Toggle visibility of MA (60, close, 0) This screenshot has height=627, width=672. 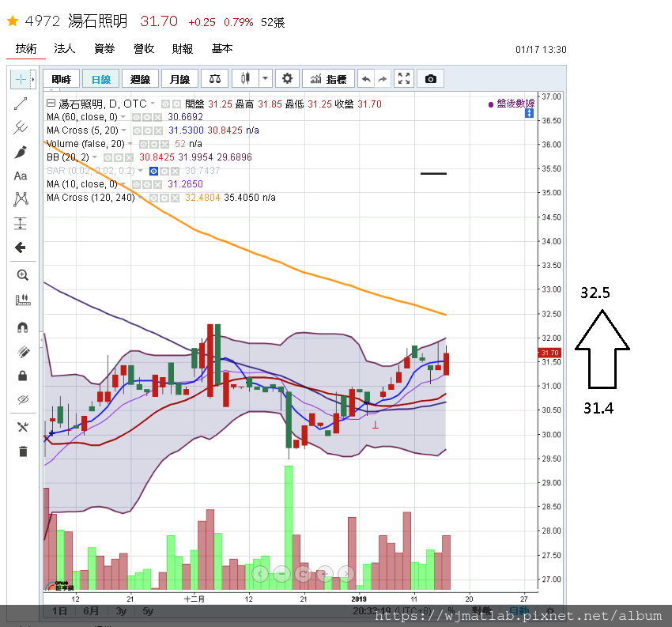[x=136, y=117]
